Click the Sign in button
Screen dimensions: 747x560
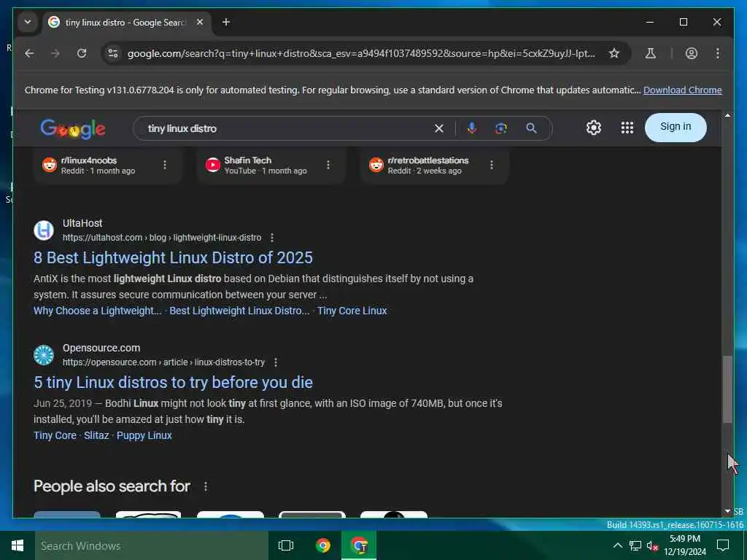click(676, 127)
